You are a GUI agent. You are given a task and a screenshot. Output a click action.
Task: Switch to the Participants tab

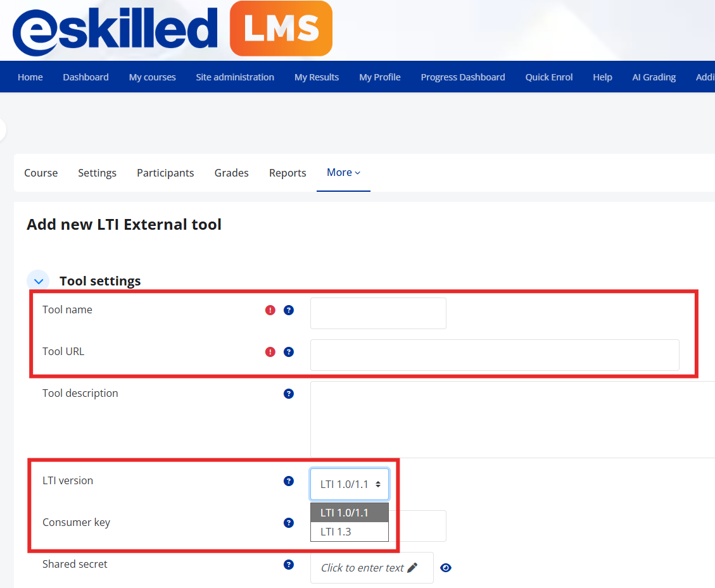pos(165,173)
